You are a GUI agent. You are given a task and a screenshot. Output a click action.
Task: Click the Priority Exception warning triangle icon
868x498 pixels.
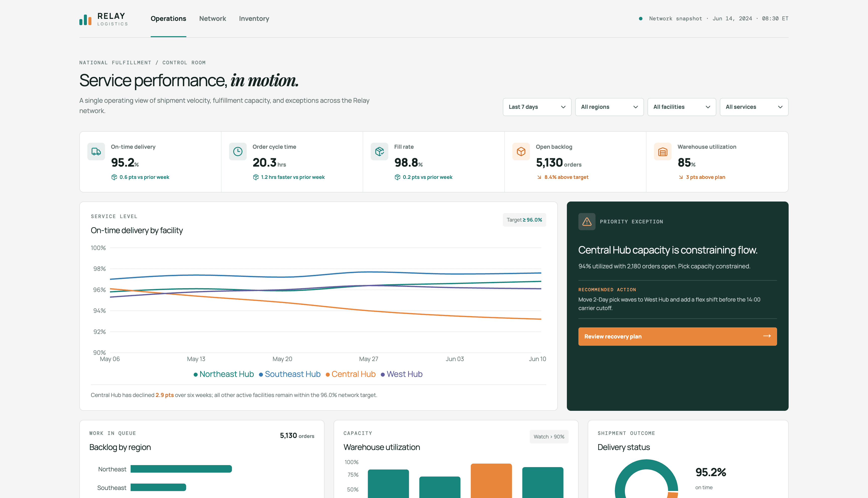pyautogui.click(x=587, y=222)
